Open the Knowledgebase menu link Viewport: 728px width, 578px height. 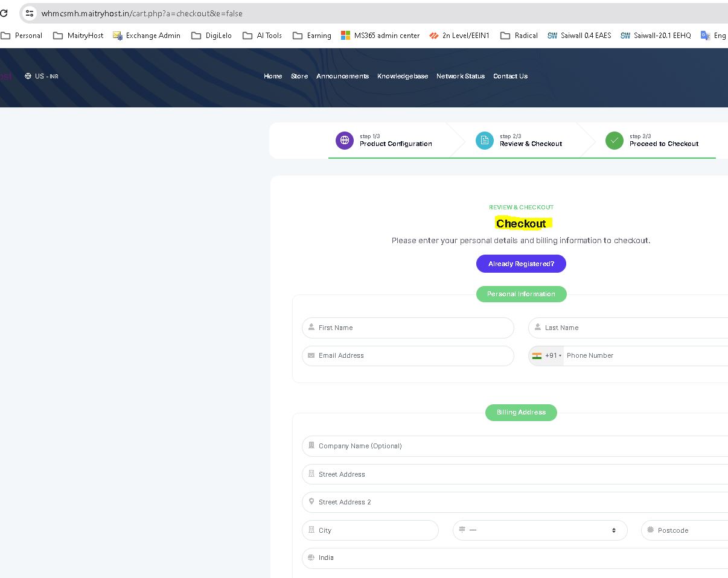tap(403, 76)
